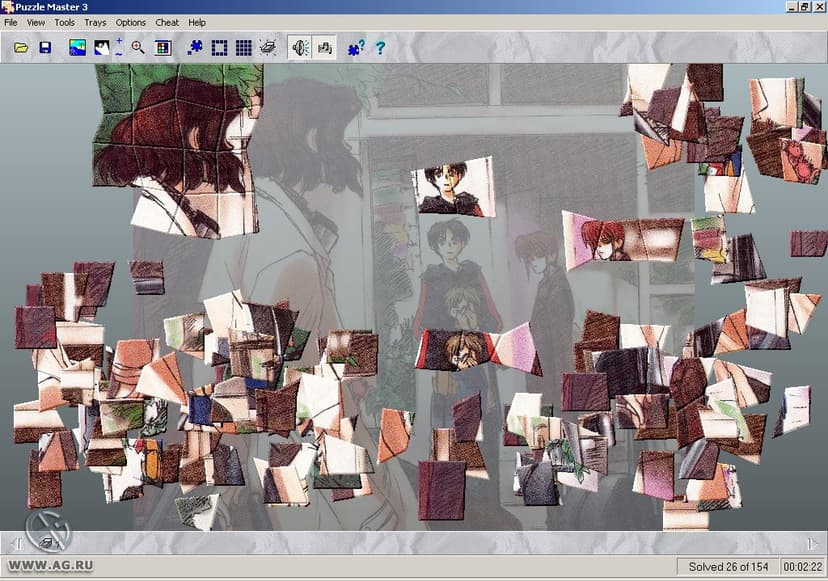Open the File menu

click(x=11, y=23)
